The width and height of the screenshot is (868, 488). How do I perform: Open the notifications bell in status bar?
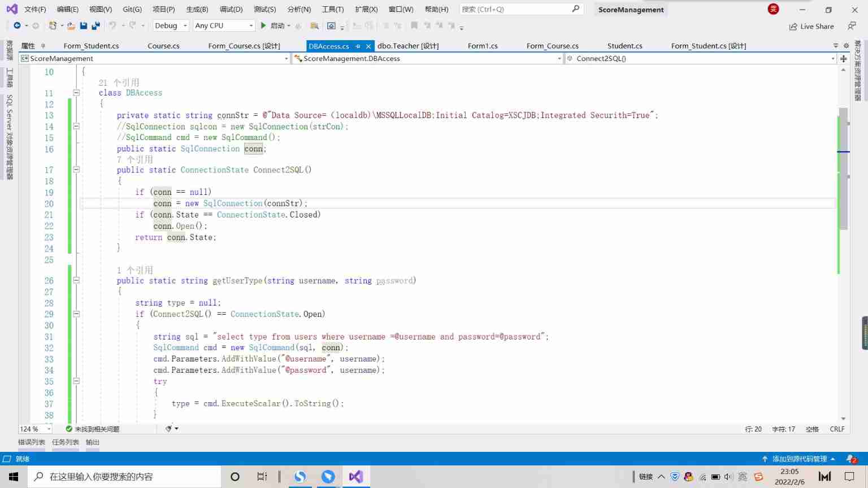pos(851,459)
